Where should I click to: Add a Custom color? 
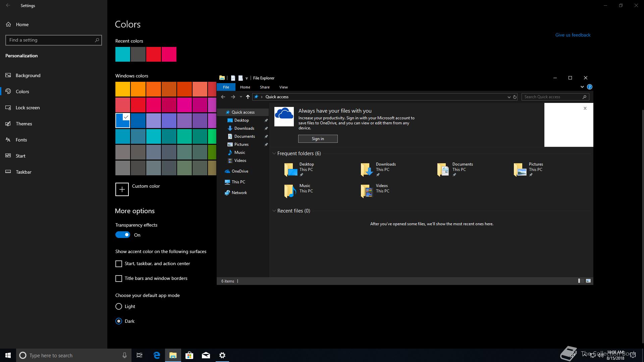pyautogui.click(x=122, y=189)
